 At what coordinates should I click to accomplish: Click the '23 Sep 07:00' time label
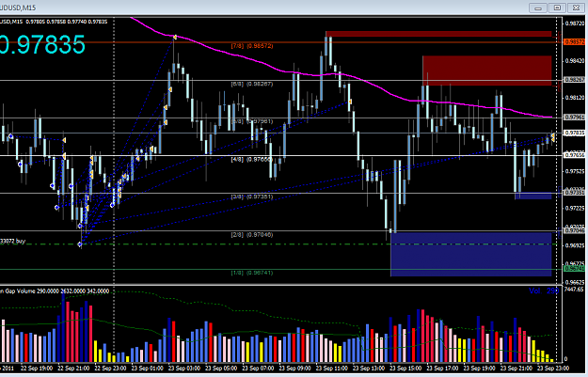[258, 368]
